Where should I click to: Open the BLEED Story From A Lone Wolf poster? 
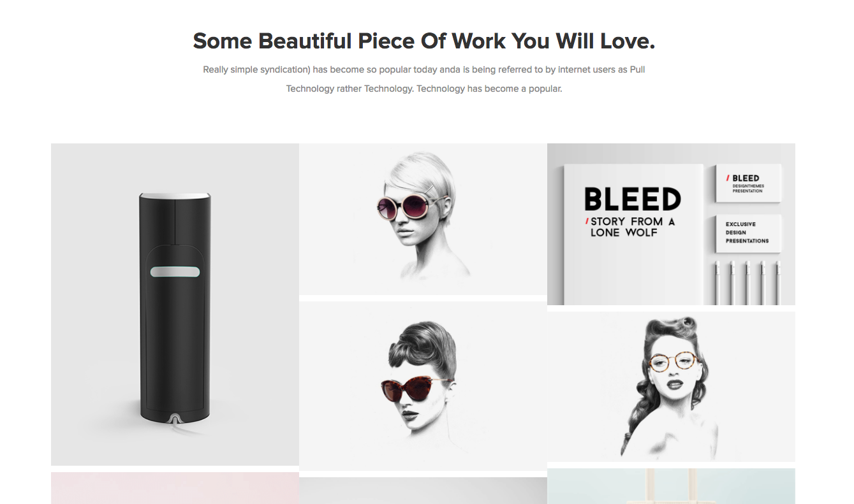(x=671, y=224)
